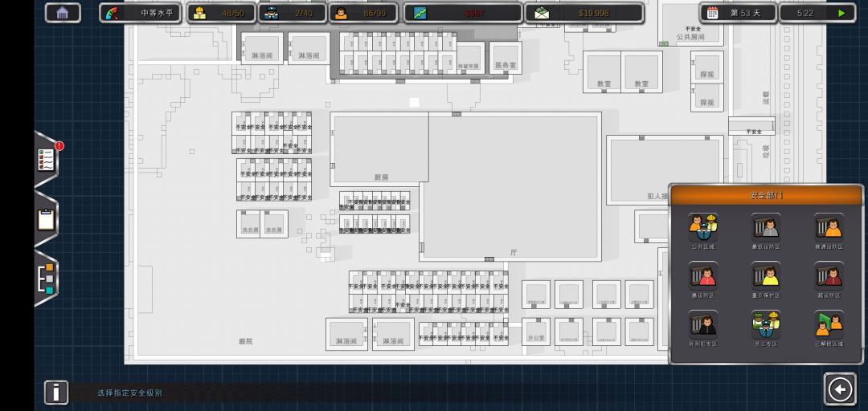Open the to-do checklist tab with alert
This screenshot has width=868, height=411.
[47, 160]
